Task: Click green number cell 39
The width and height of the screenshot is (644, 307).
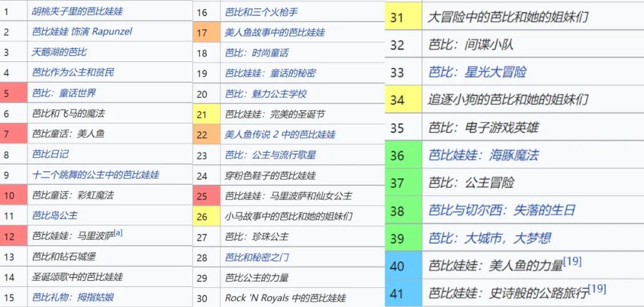Action: (x=403, y=238)
